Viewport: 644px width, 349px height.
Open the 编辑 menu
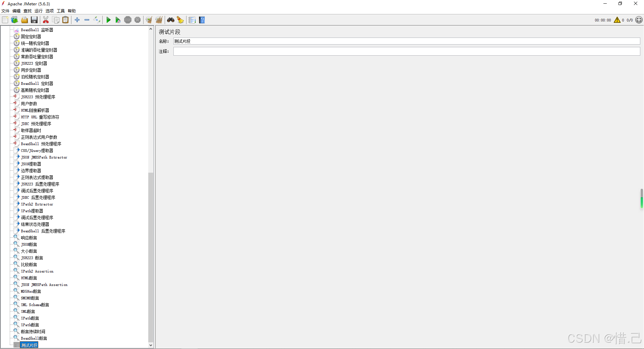point(16,11)
